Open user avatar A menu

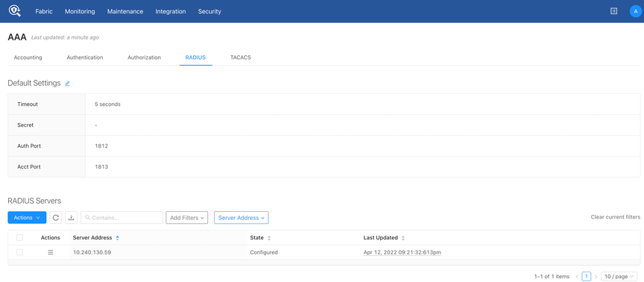tap(635, 11)
